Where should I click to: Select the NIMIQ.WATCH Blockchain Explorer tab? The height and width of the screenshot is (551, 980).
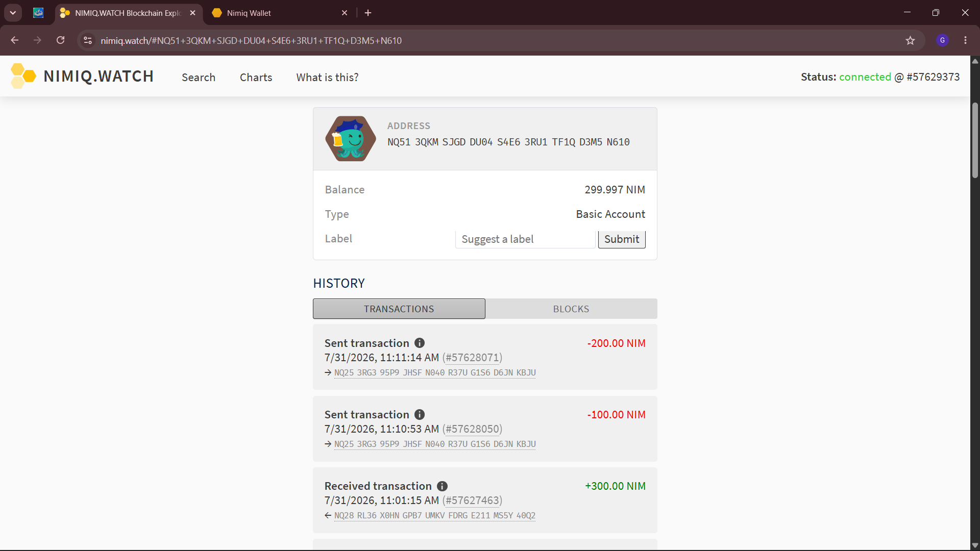pyautogui.click(x=128, y=13)
